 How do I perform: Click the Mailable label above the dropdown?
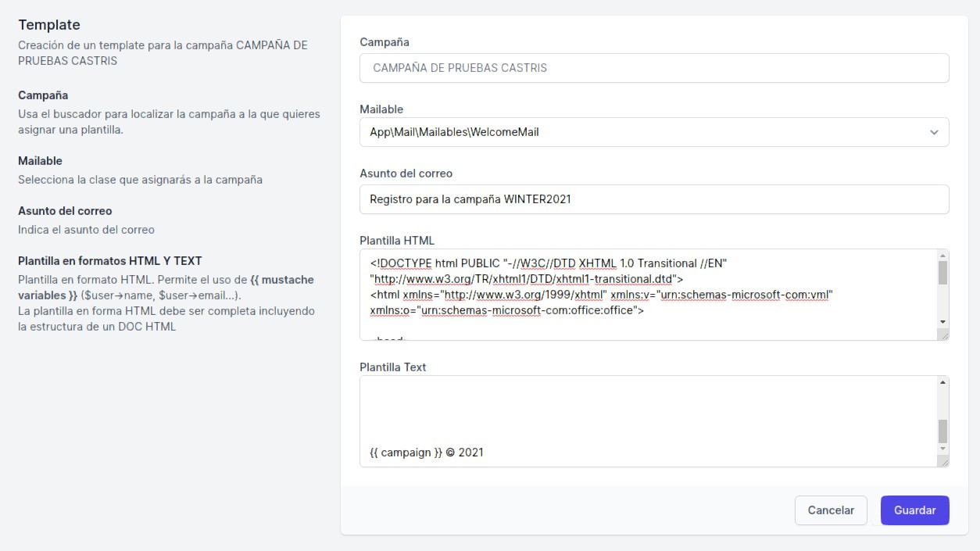click(381, 109)
